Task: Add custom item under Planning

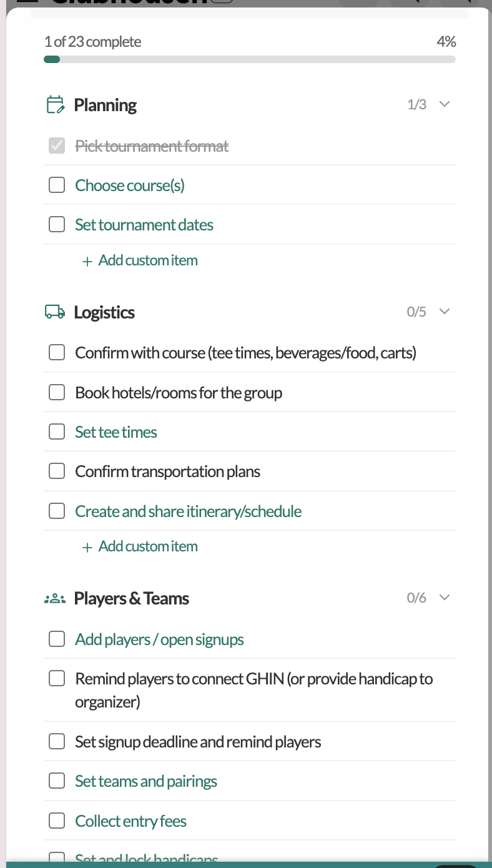Action: 140,260
